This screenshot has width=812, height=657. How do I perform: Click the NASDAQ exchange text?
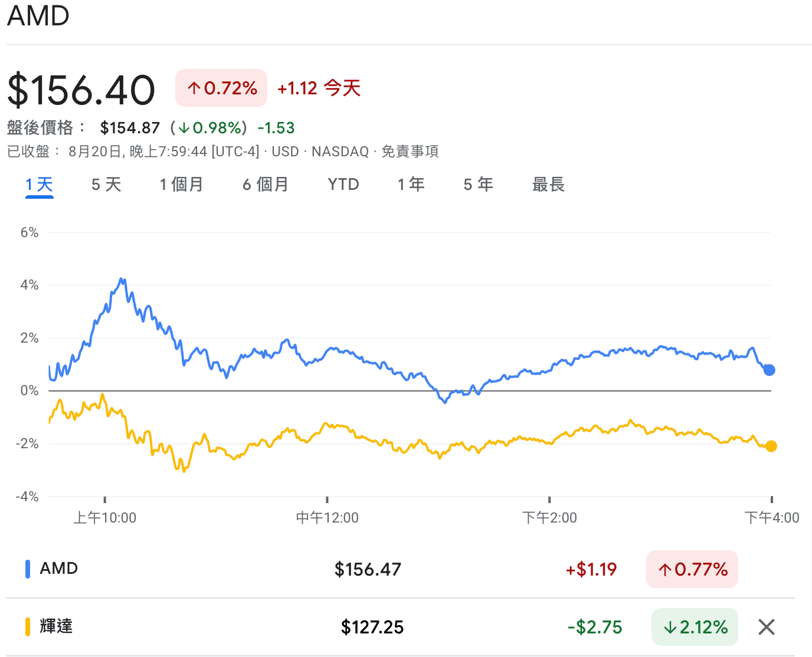[340, 152]
